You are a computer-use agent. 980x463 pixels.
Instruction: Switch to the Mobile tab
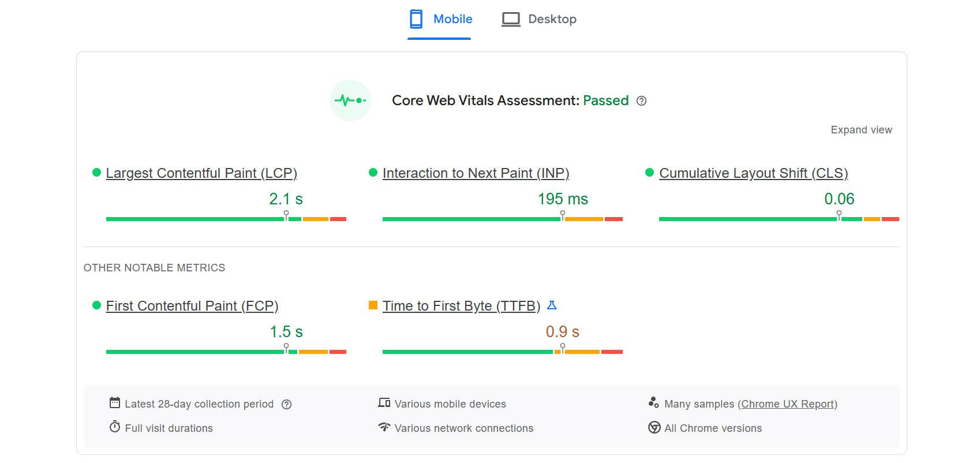(440, 19)
